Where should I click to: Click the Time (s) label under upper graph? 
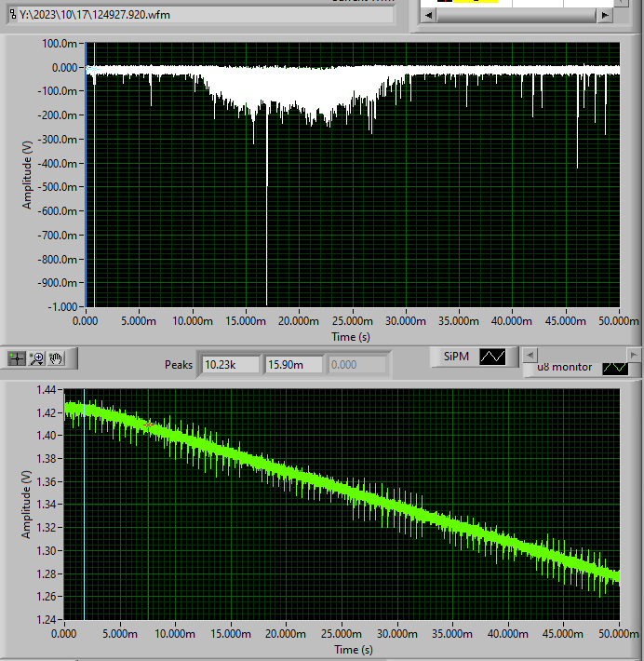click(x=351, y=337)
